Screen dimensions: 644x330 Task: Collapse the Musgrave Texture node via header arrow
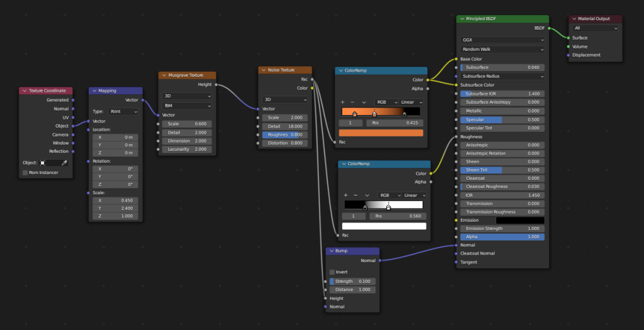pos(164,75)
